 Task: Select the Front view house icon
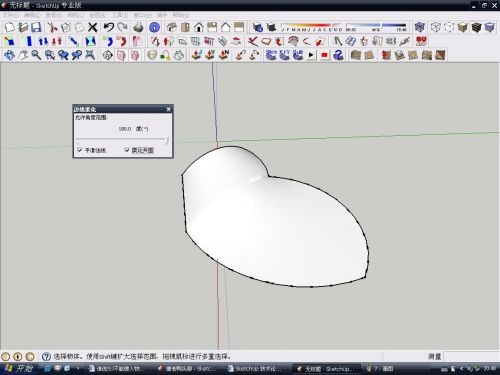(x=199, y=27)
